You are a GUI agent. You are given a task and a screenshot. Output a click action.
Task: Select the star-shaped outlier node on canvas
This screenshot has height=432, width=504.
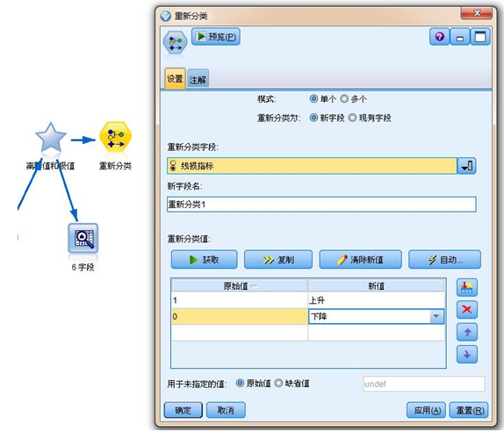click(x=50, y=137)
